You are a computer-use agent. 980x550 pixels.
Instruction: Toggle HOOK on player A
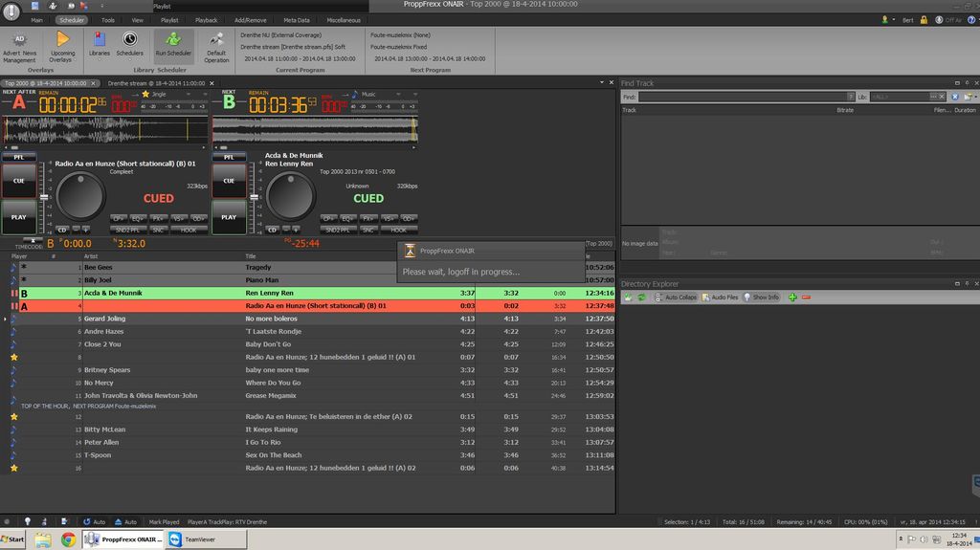189,230
